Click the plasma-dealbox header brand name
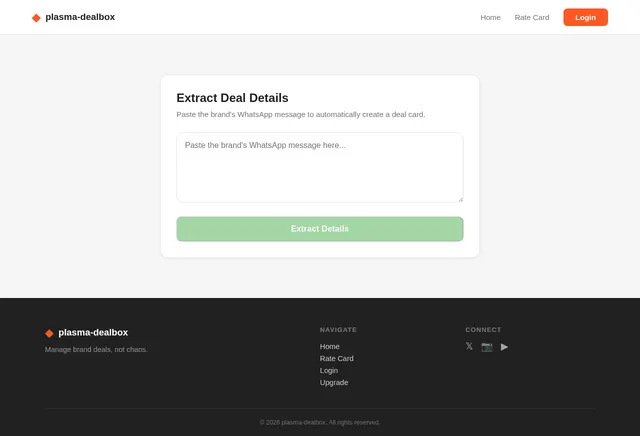This screenshot has height=436, width=640. click(x=80, y=17)
